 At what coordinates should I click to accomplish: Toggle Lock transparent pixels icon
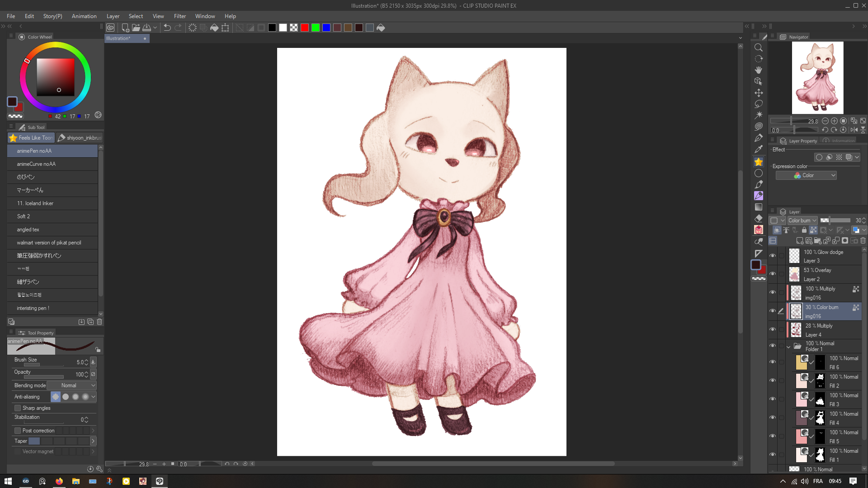tap(813, 230)
